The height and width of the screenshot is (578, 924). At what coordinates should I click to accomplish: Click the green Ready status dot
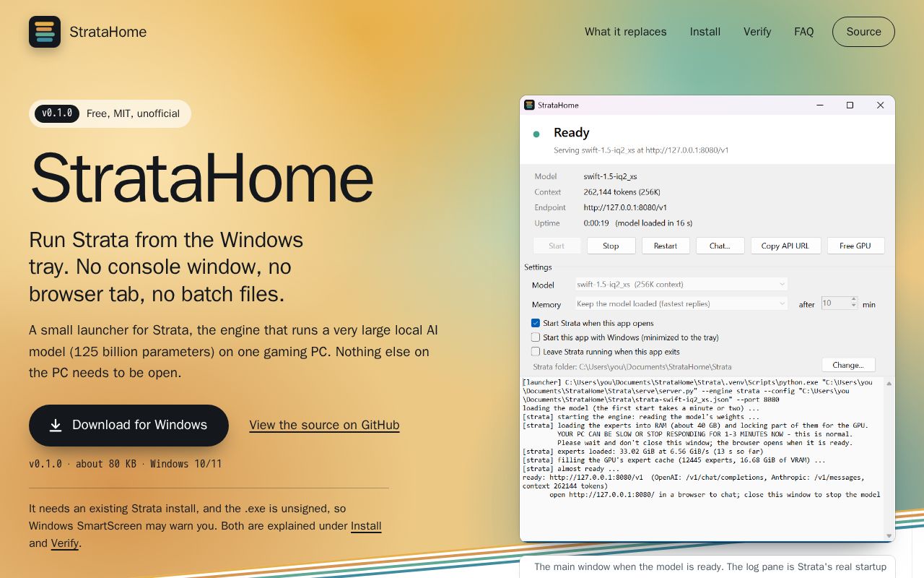536,134
